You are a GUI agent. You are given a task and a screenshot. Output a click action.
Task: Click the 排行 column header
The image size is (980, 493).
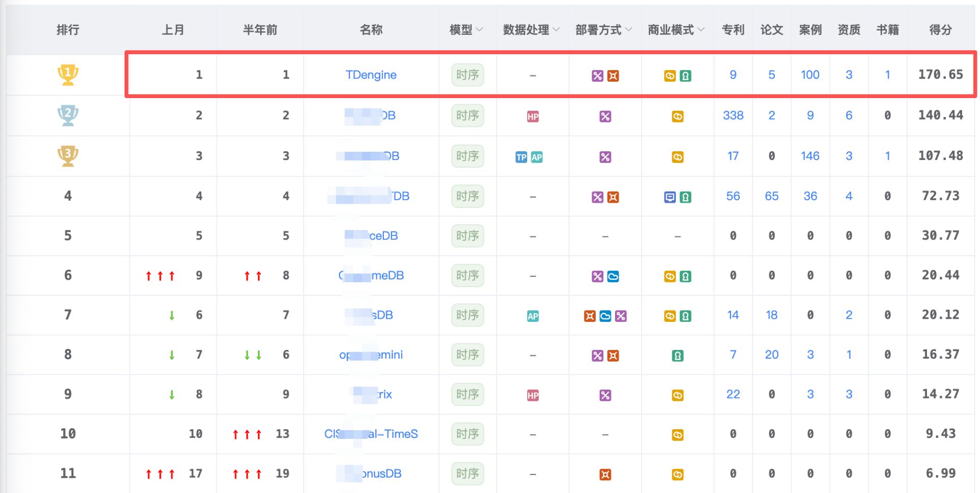[x=68, y=30]
